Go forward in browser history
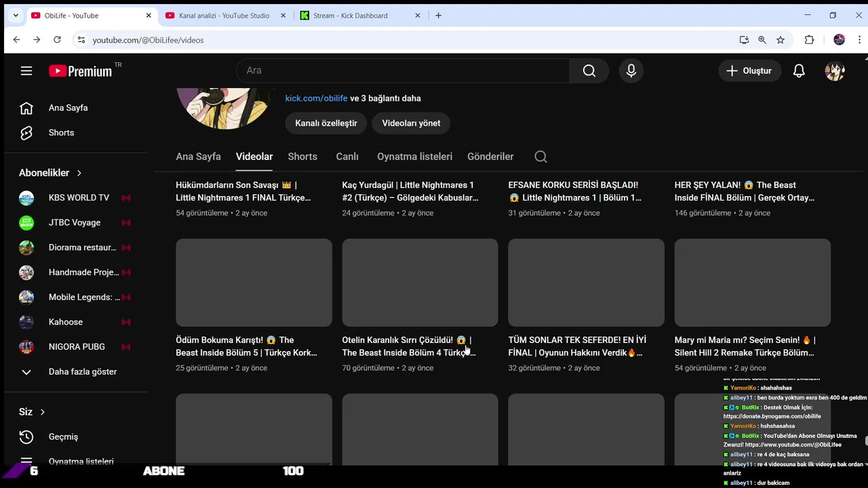This screenshot has height=488, width=868. click(x=37, y=40)
